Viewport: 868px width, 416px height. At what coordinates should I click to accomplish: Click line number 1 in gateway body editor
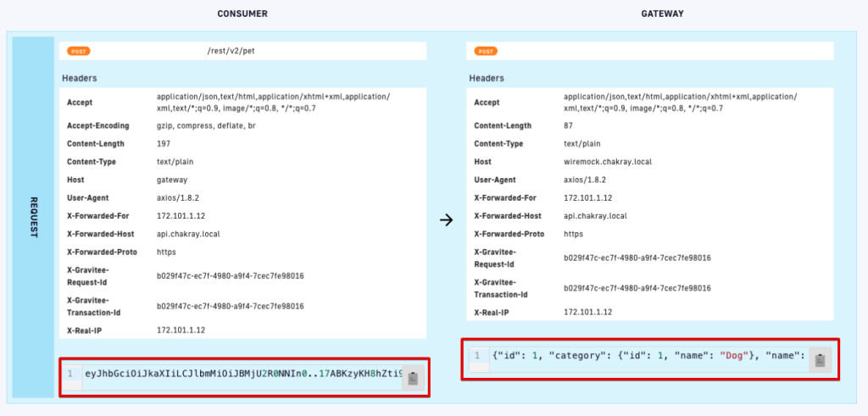click(x=477, y=354)
